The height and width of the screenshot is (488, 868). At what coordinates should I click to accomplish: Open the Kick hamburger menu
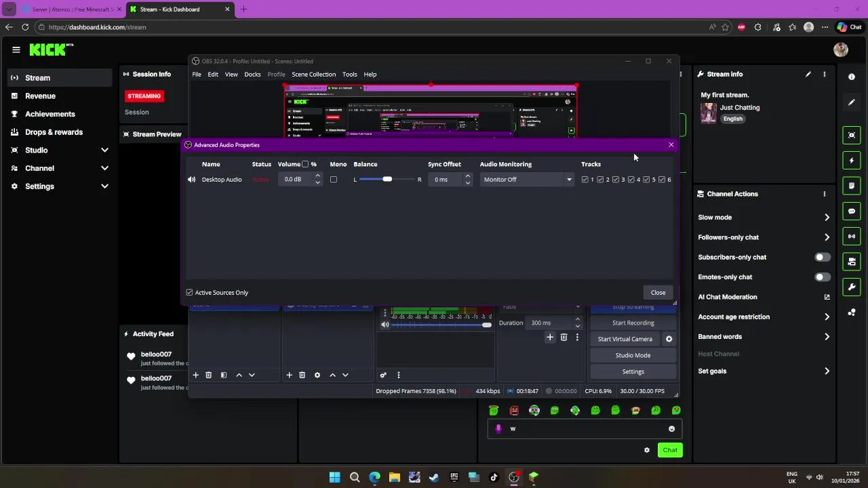coord(16,49)
